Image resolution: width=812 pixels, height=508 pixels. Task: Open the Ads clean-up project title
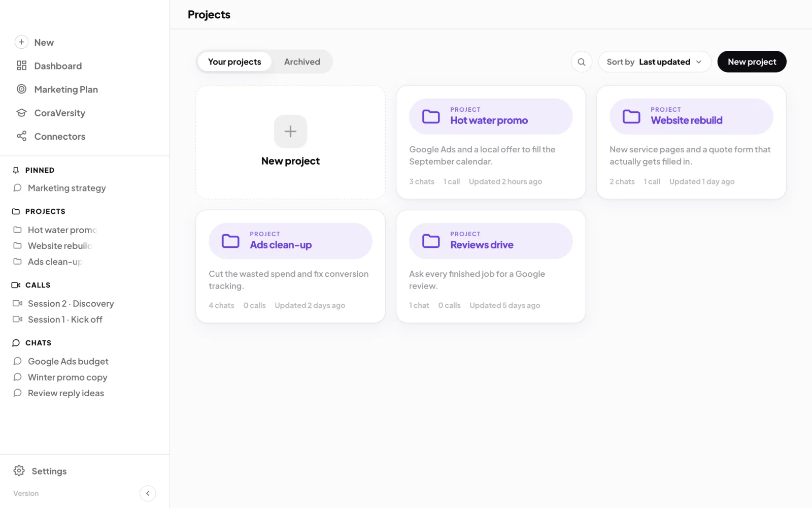[x=281, y=245]
